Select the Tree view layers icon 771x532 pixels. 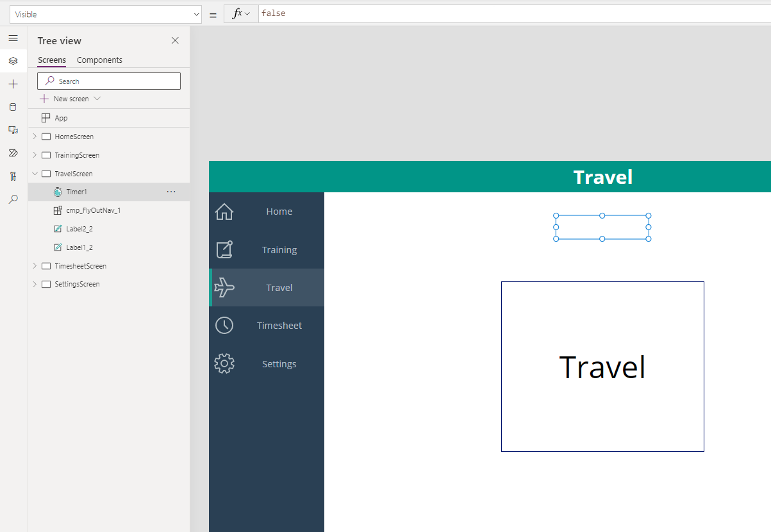pyautogui.click(x=13, y=61)
